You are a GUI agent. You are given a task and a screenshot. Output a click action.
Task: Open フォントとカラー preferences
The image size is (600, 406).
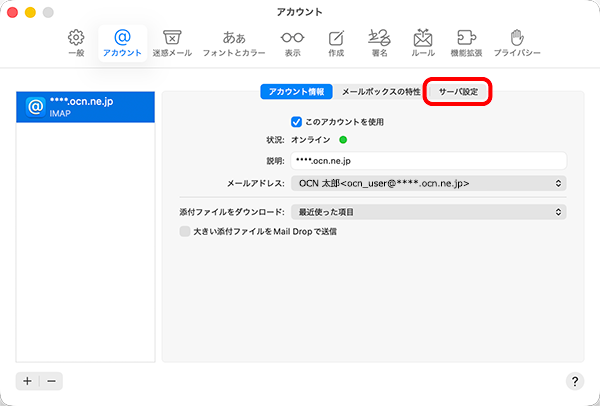(x=234, y=41)
